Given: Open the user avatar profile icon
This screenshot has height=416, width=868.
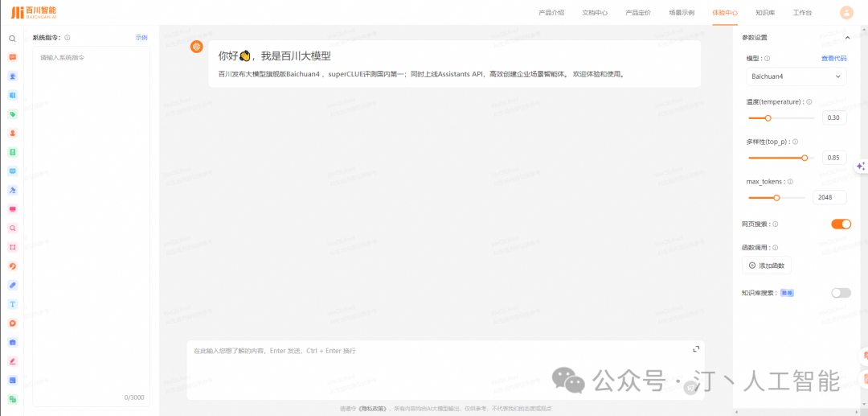Looking at the screenshot, I should point(846,13).
